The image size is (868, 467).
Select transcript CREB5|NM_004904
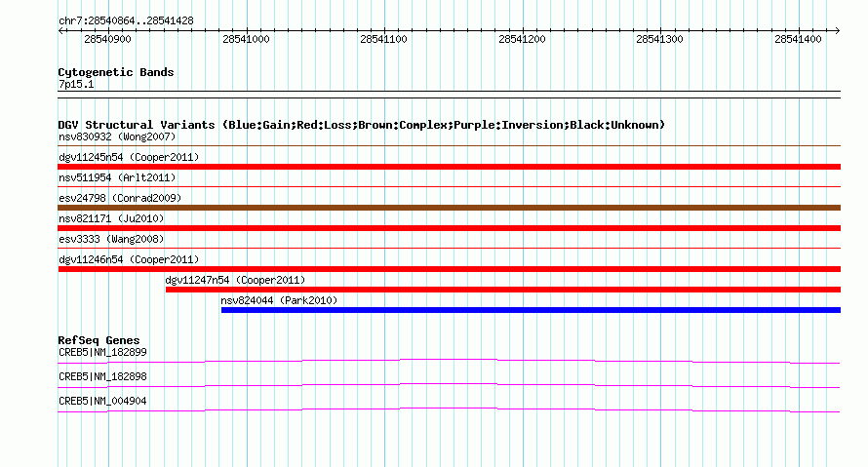(103, 401)
